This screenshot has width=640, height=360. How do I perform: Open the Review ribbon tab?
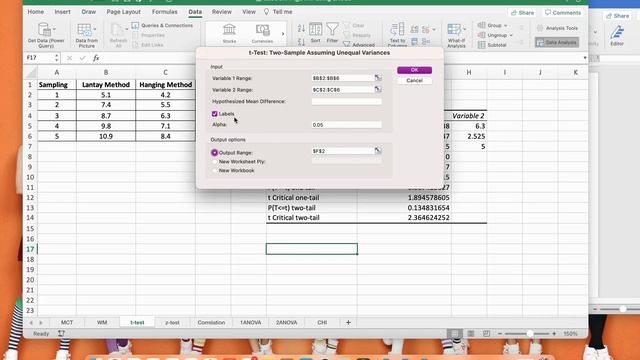[222, 12]
